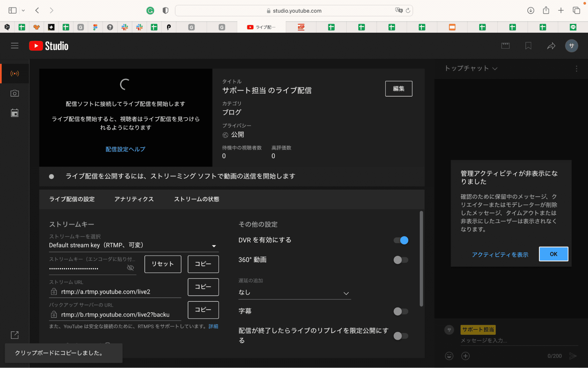Click OK in the activity dialog
This screenshot has width=588, height=368.
click(x=553, y=254)
